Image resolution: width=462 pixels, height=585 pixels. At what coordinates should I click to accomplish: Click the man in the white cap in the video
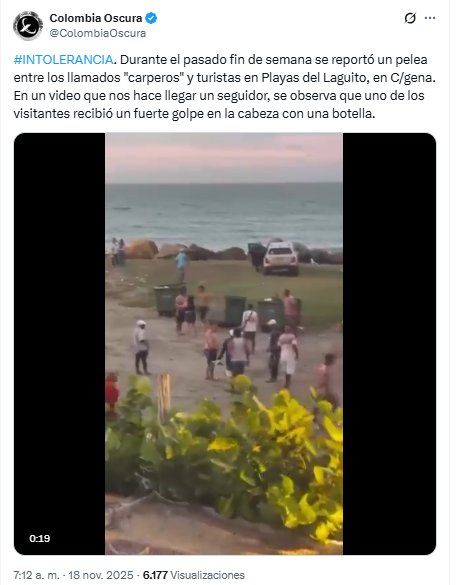tap(141, 347)
